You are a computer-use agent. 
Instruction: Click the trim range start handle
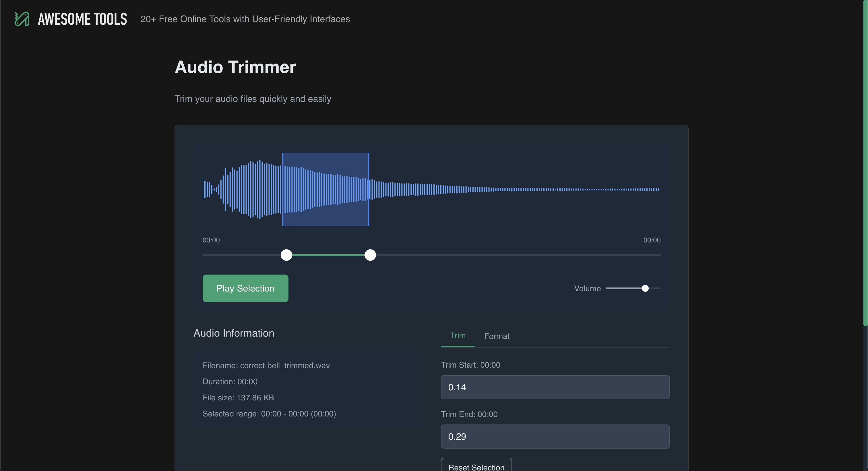coord(286,255)
